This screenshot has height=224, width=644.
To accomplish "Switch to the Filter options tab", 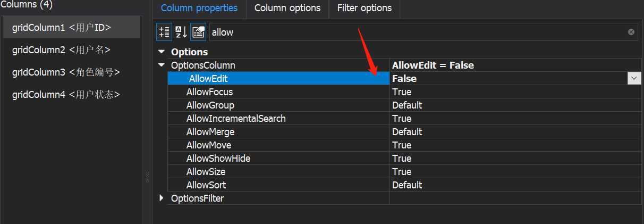I will (x=365, y=8).
